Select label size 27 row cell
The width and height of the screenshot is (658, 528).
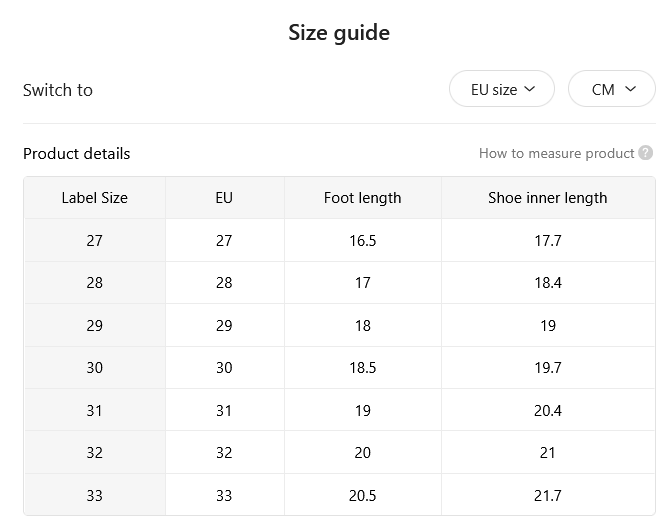[x=94, y=240]
